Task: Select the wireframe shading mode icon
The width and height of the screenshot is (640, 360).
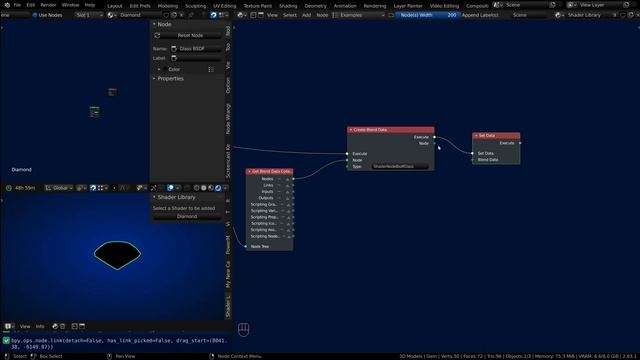Action: [197, 188]
